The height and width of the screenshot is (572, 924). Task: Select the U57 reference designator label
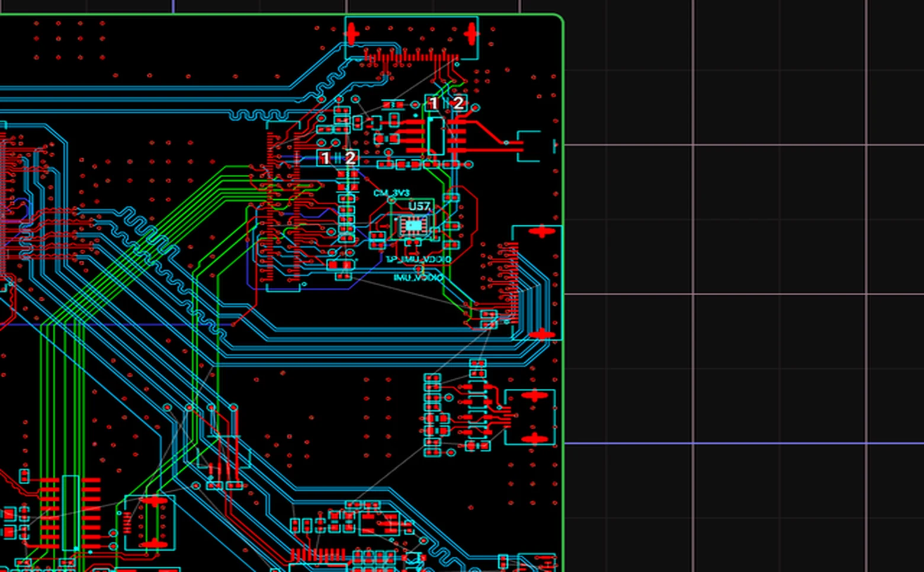(x=419, y=206)
